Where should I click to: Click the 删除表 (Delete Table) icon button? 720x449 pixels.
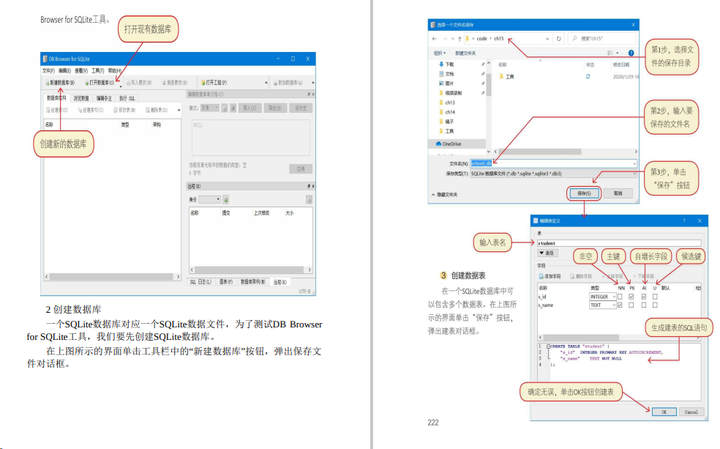[x=157, y=110]
